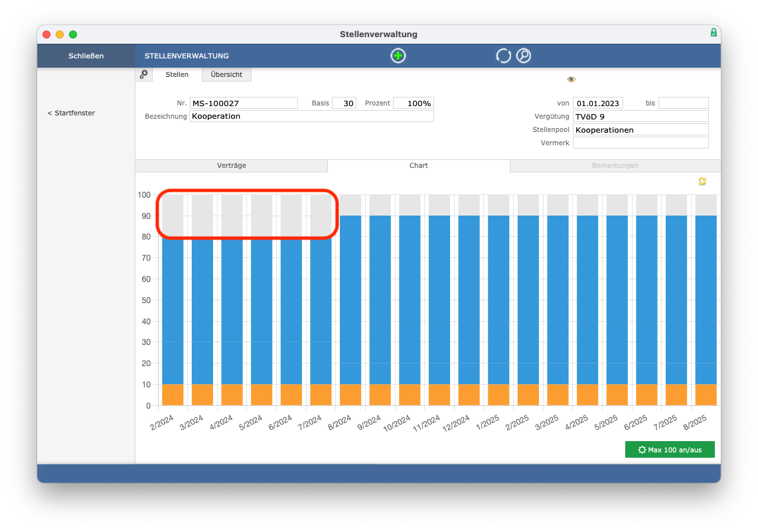Open the Bemerkungen tab
The width and height of the screenshot is (758, 532).
(615, 165)
